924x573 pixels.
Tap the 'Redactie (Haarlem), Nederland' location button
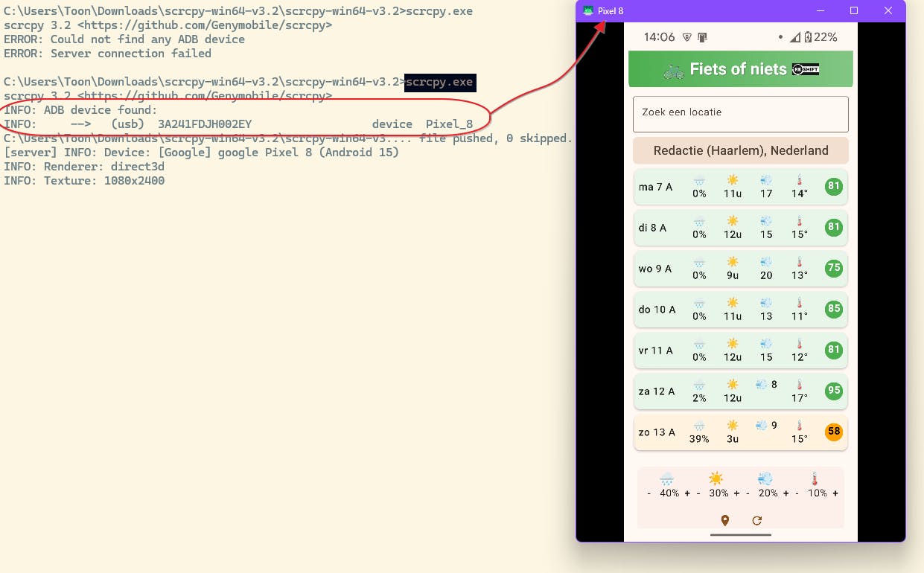[741, 150]
